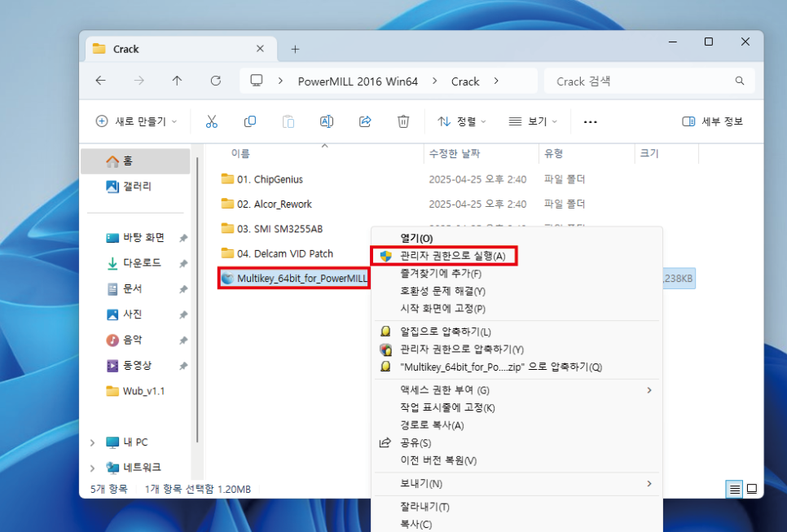Choose 잘라내기(T) in context menu
This screenshot has width=787, height=532.
coord(517,507)
